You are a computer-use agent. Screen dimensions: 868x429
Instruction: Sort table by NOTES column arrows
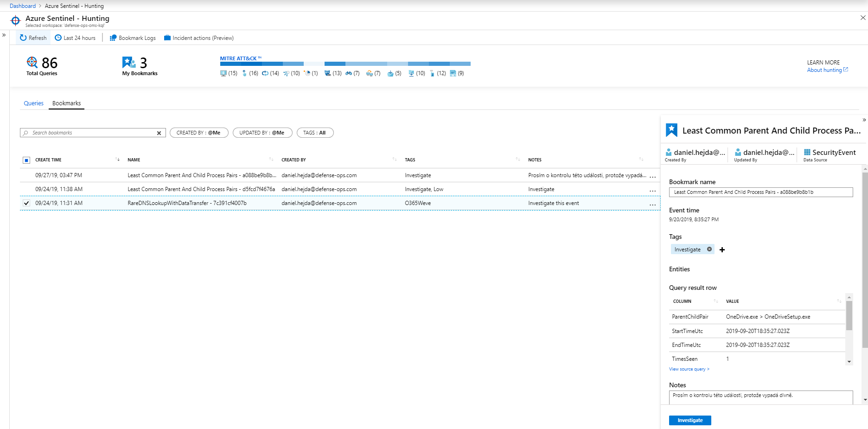(x=641, y=160)
